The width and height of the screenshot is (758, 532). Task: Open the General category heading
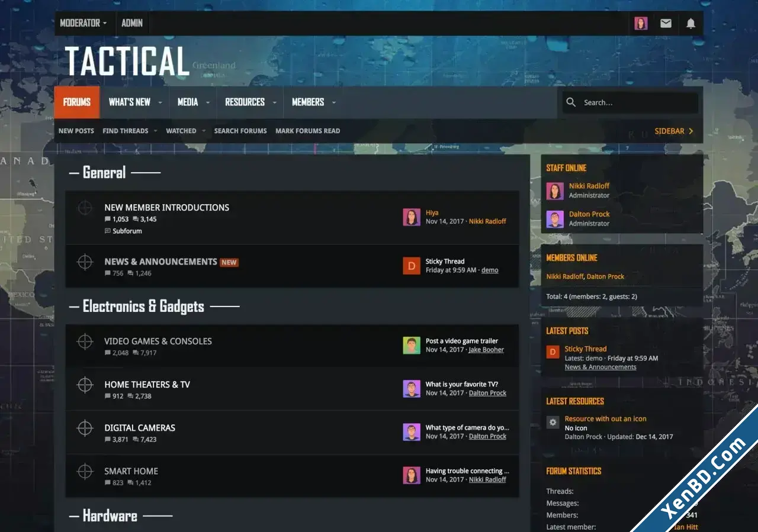pyautogui.click(x=104, y=173)
